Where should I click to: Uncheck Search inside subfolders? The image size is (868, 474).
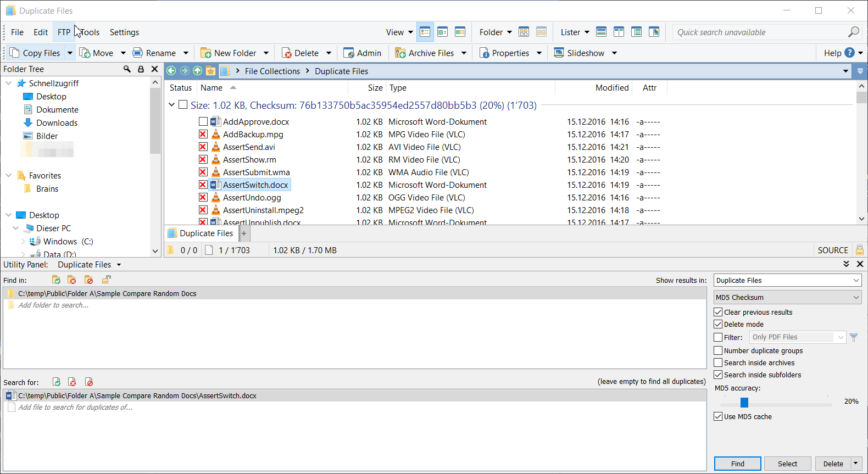coord(718,375)
